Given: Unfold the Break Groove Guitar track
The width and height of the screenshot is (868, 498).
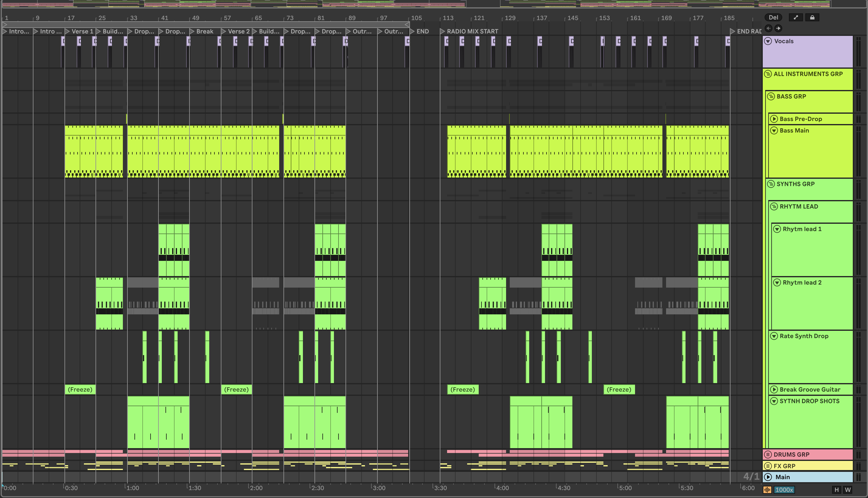Looking at the screenshot, I should [774, 389].
